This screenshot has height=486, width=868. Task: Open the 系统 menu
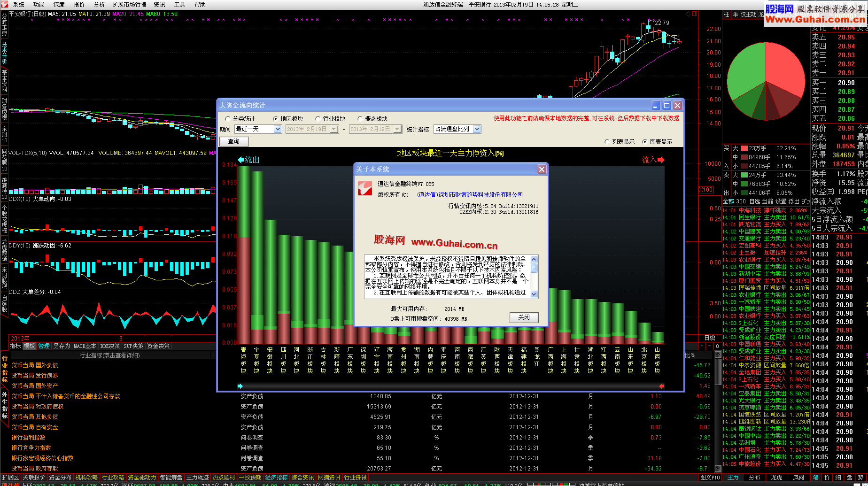coord(19,4)
